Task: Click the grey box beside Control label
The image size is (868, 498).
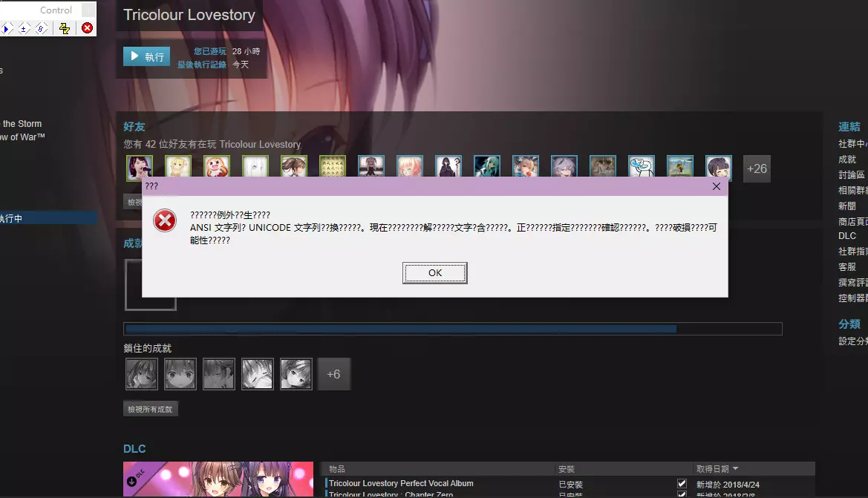Action: (x=88, y=10)
